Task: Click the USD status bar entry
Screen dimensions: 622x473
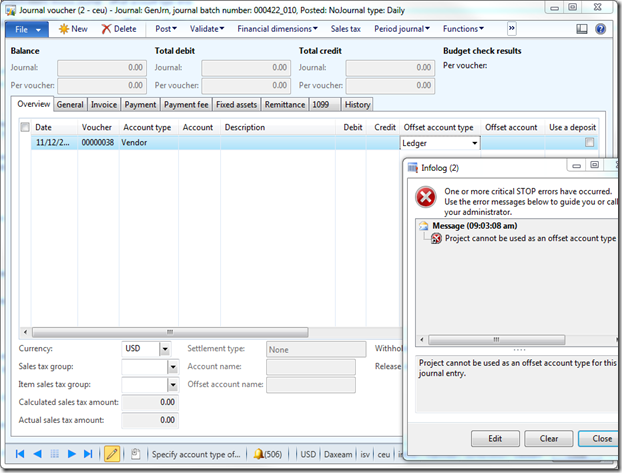Action: 308,454
